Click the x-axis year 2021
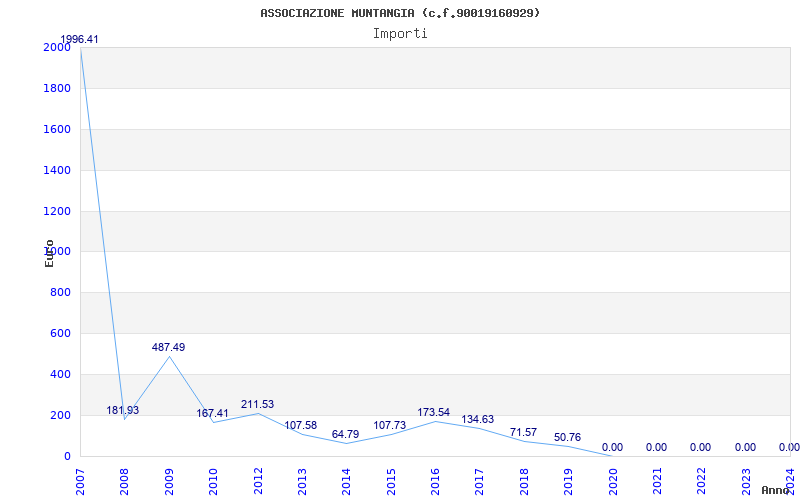The image size is (800, 500). [657, 481]
